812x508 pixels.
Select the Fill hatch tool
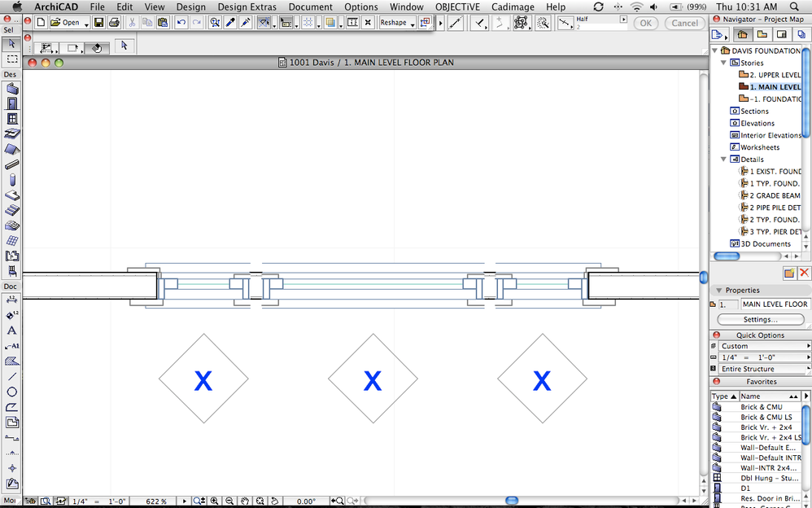(x=11, y=361)
